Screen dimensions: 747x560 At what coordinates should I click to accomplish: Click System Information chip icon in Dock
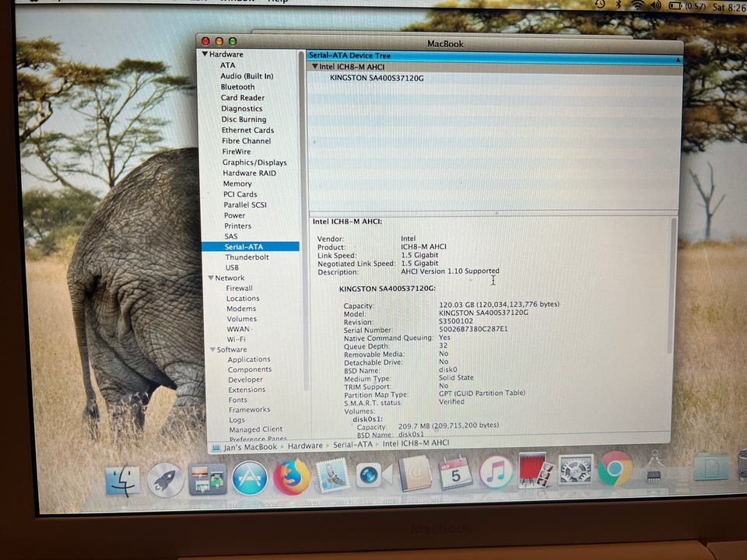(x=655, y=467)
